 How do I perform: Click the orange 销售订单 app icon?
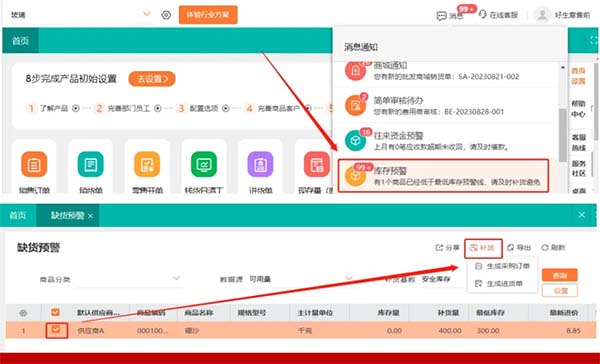[34, 165]
